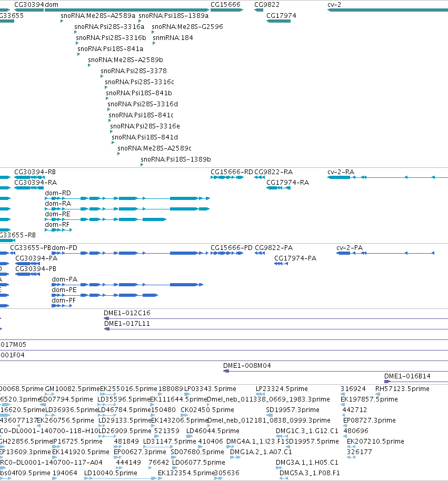Image resolution: width=448 pixels, height=481 pixels.
Task: Click the CG30394-PB protein label
Action: 36,269
